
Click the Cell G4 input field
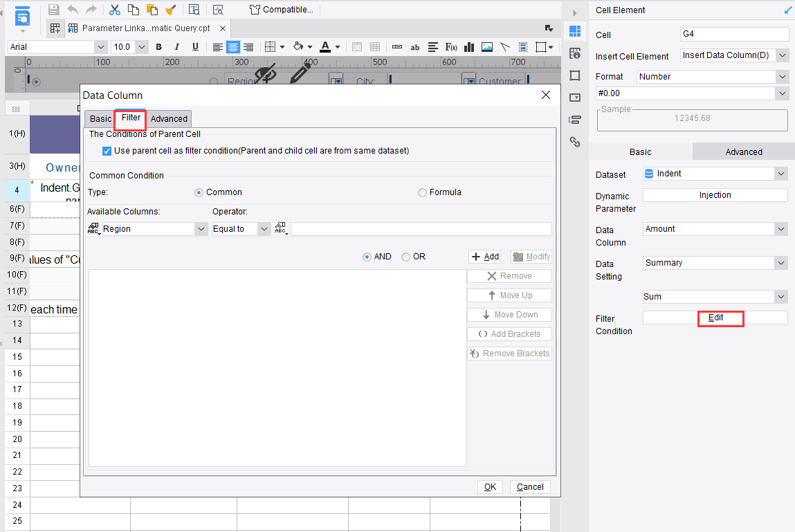coord(734,34)
